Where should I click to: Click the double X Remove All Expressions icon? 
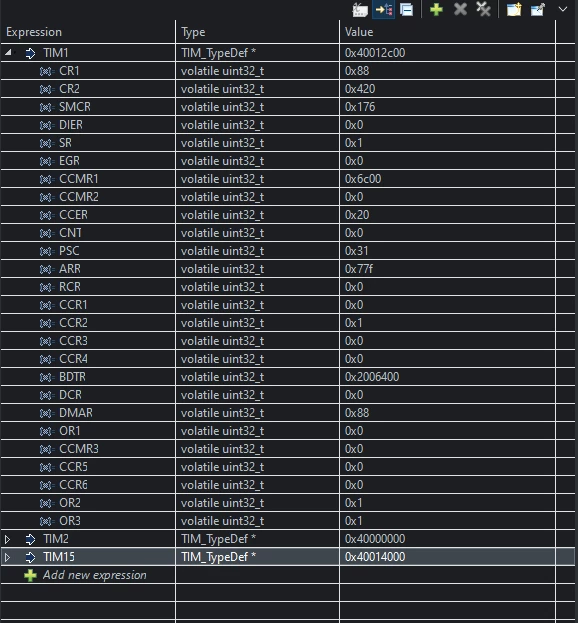pyautogui.click(x=483, y=10)
